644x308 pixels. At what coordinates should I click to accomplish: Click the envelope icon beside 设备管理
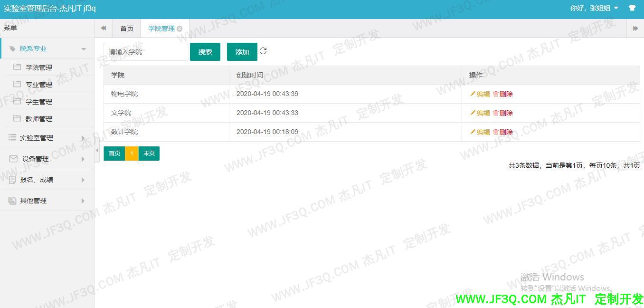(x=12, y=159)
